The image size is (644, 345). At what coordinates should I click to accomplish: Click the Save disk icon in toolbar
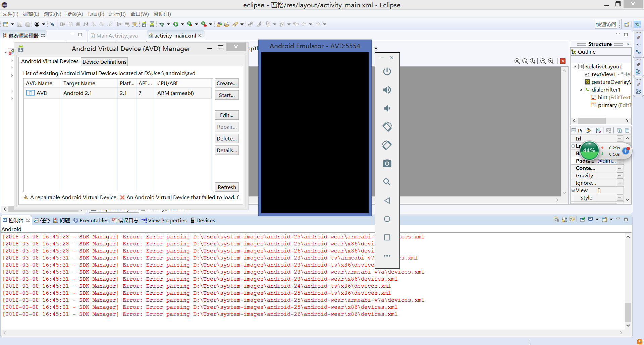point(19,24)
